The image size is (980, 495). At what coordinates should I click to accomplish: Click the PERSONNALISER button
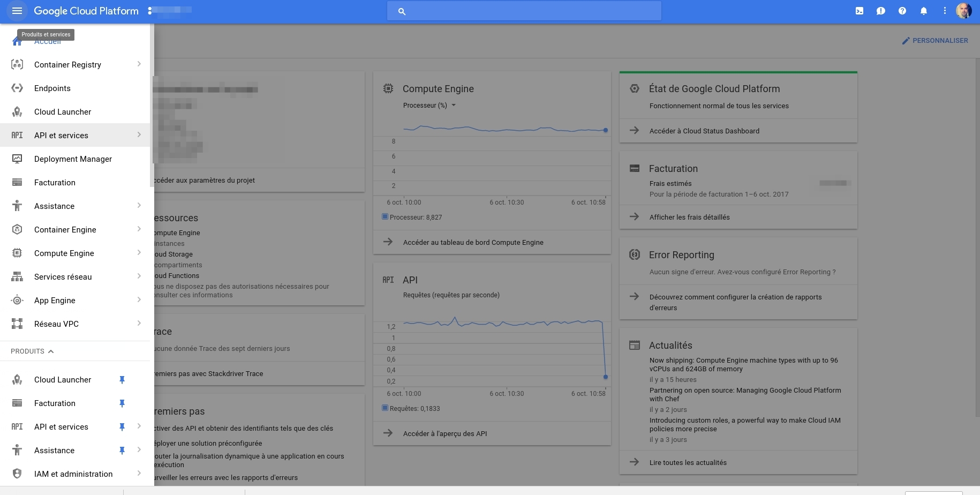(935, 41)
